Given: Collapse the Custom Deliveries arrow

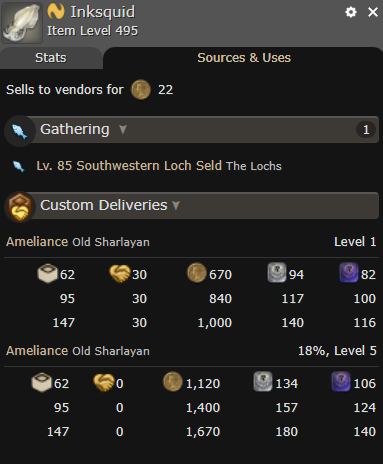Looking at the screenshot, I should click(176, 205).
